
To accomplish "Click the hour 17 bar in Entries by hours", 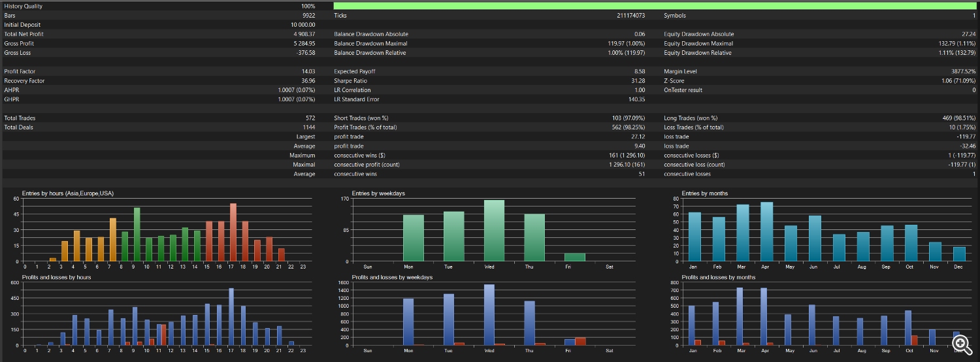I will coord(233,233).
